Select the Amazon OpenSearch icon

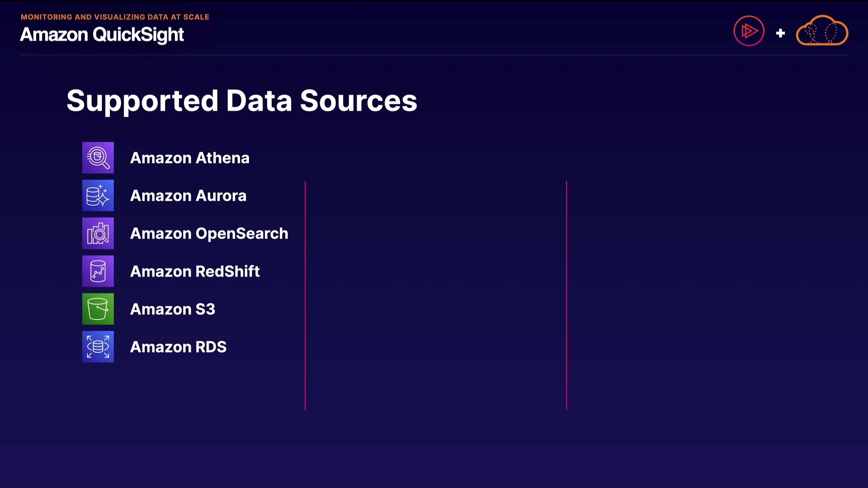(x=98, y=234)
